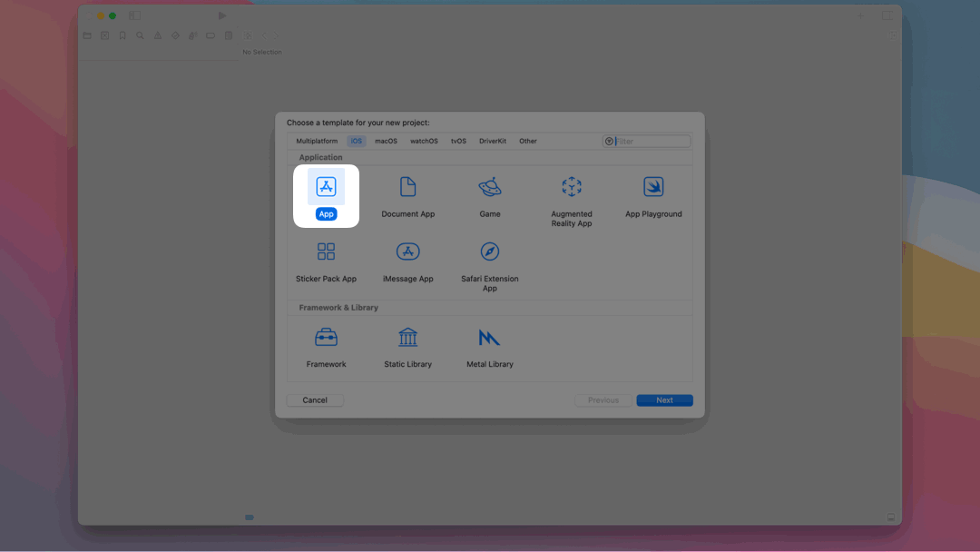This screenshot has height=552, width=980.
Task: Pick the Game template
Action: [x=490, y=187]
